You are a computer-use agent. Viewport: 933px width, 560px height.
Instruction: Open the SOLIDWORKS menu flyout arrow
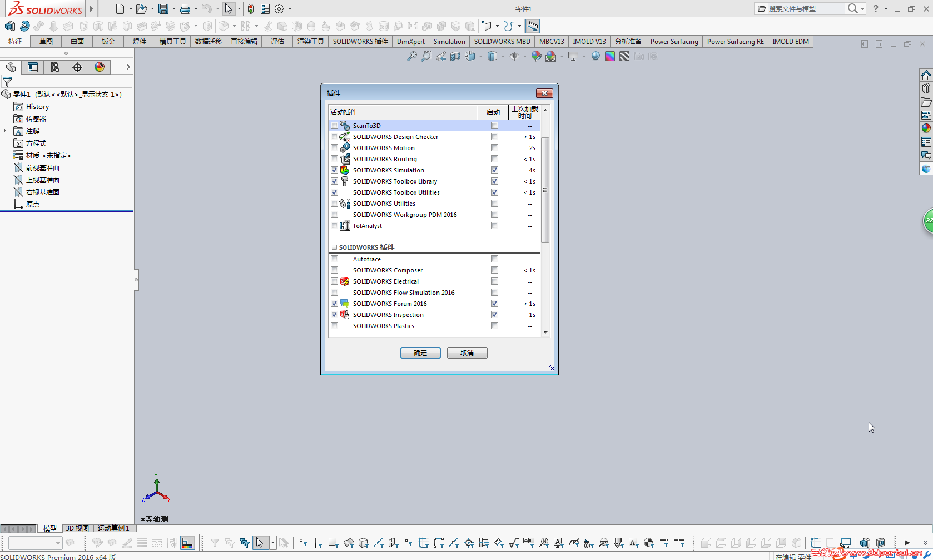click(91, 8)
